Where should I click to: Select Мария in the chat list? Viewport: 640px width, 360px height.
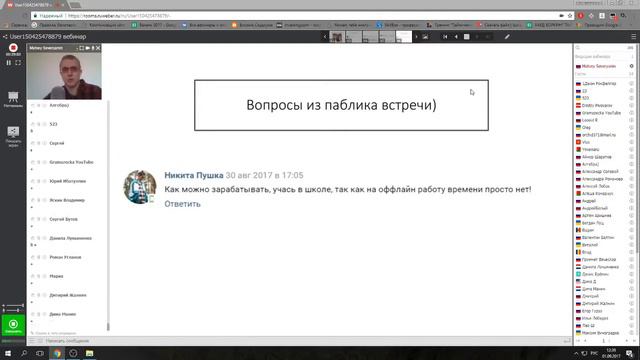56,276
